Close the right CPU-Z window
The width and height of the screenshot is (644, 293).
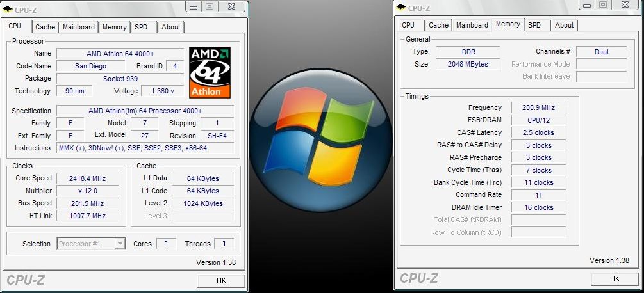click(x=625, y=5)
